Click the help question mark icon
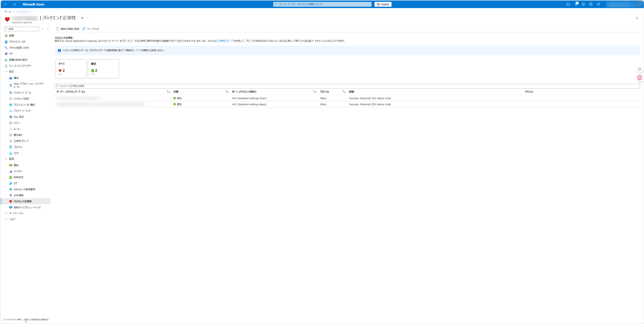 pos(591,4)
